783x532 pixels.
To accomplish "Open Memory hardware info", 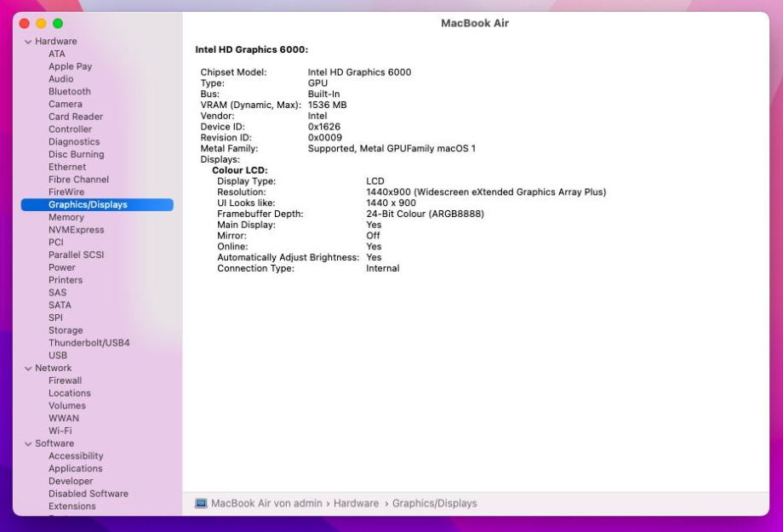I will click(66, 217).
